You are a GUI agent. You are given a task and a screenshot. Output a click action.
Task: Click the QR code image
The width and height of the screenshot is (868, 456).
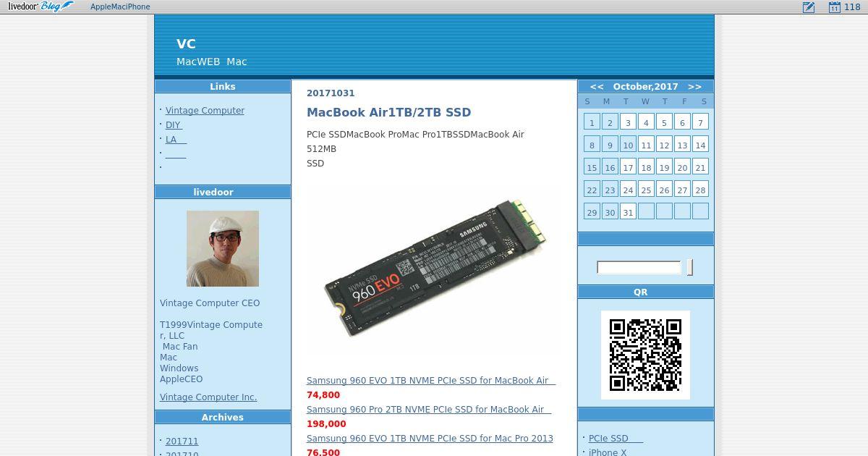pyautogui.click(x=645, y=355)
